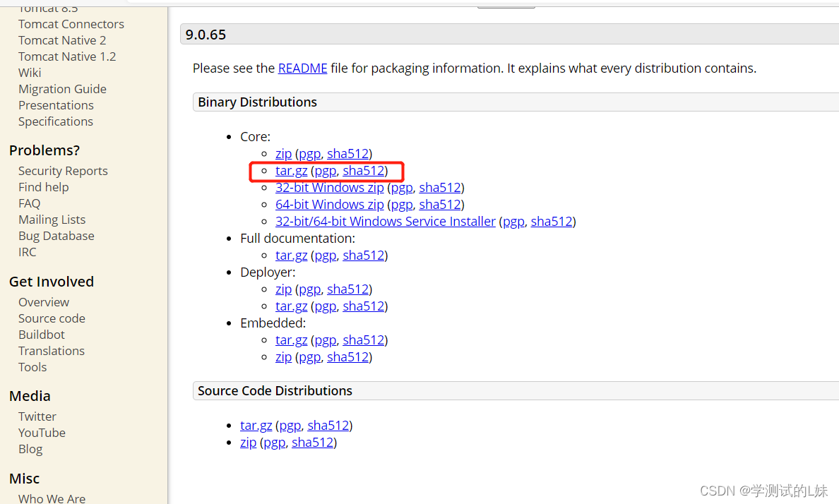This screenshot has width=839, height=504.
Task: Open the Specifications page
Action: click(56, 121)
